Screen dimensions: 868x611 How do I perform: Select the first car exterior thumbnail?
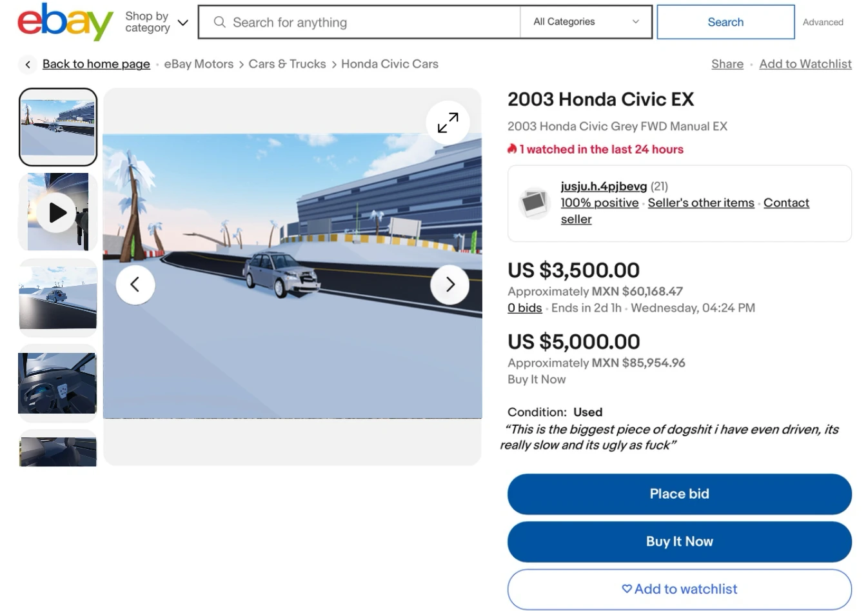(x=57, y=126)
